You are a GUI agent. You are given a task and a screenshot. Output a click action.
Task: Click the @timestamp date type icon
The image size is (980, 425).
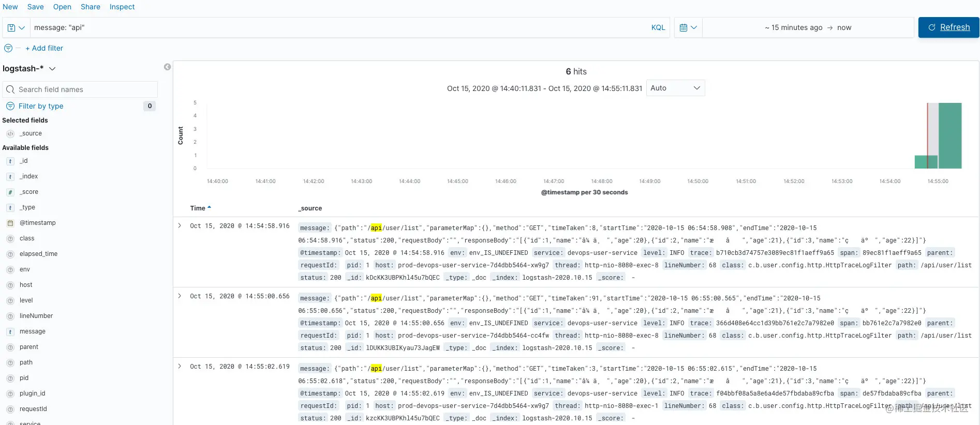[10, 223]
